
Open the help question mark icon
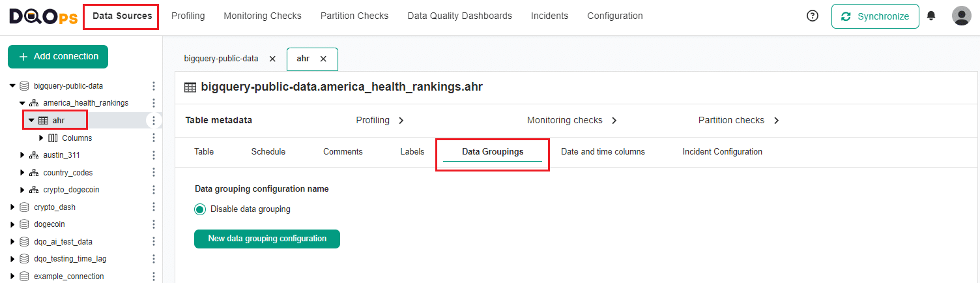tap(813, 16)
